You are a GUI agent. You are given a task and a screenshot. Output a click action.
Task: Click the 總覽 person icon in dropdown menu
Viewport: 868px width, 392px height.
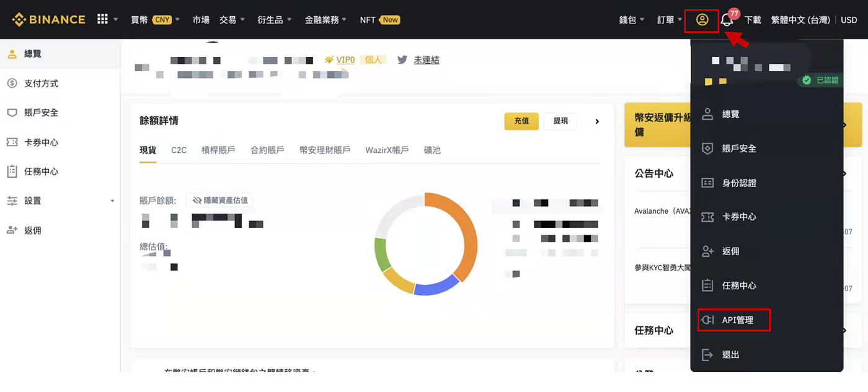point(707,115)
